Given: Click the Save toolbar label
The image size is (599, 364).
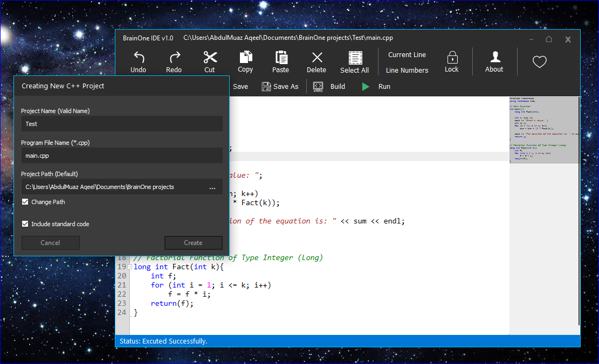Looking at the screenshot, I should pos(240,87).
